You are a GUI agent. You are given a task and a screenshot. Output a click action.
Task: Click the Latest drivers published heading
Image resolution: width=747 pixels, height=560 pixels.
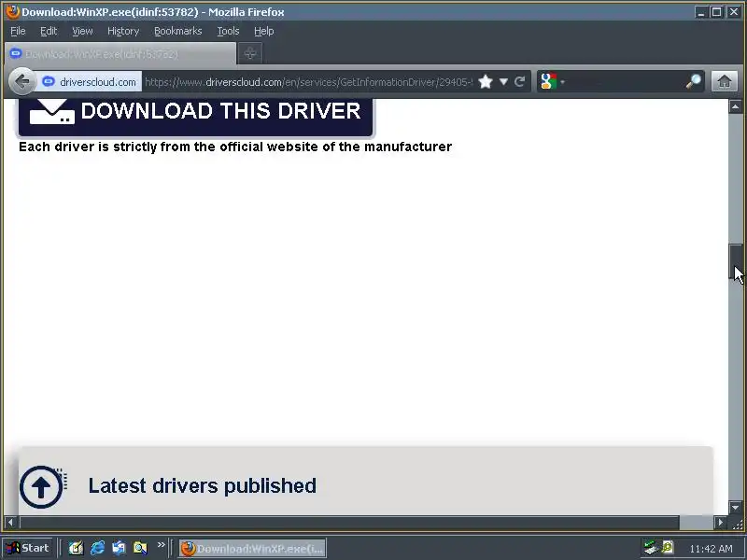click(202, 485)
